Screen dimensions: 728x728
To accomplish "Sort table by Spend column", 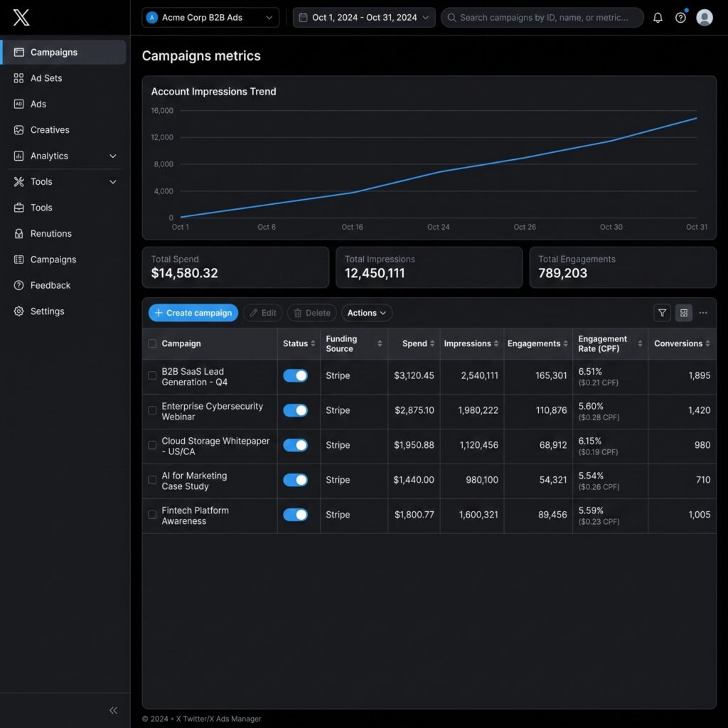I will tap(432, 343).
